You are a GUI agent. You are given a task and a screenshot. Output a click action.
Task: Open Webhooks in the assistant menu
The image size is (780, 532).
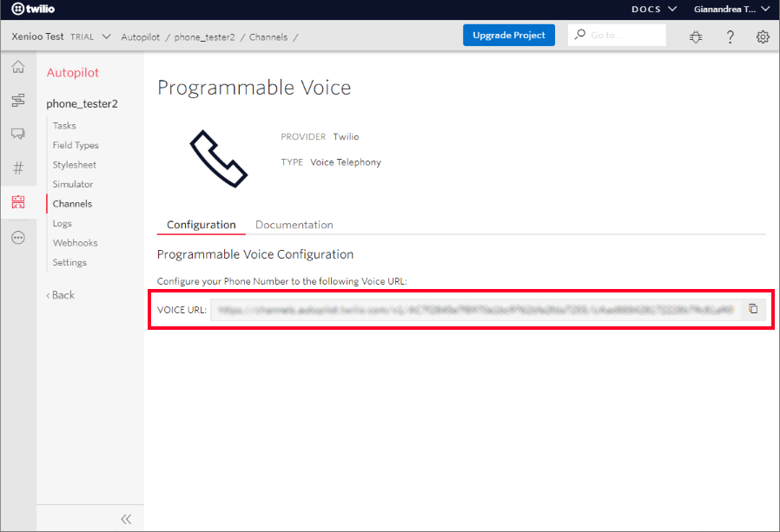(x=75, y=243)
